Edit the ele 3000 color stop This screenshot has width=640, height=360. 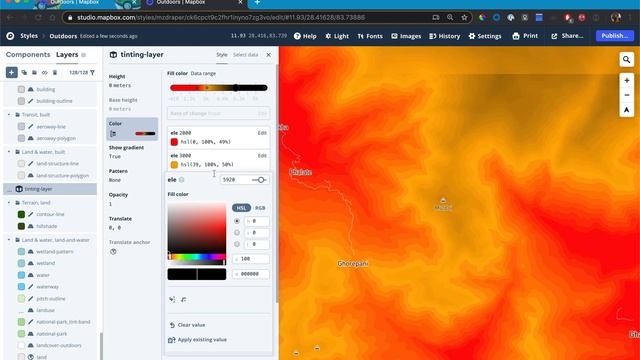pyautogui.click(x=262, y=156)
